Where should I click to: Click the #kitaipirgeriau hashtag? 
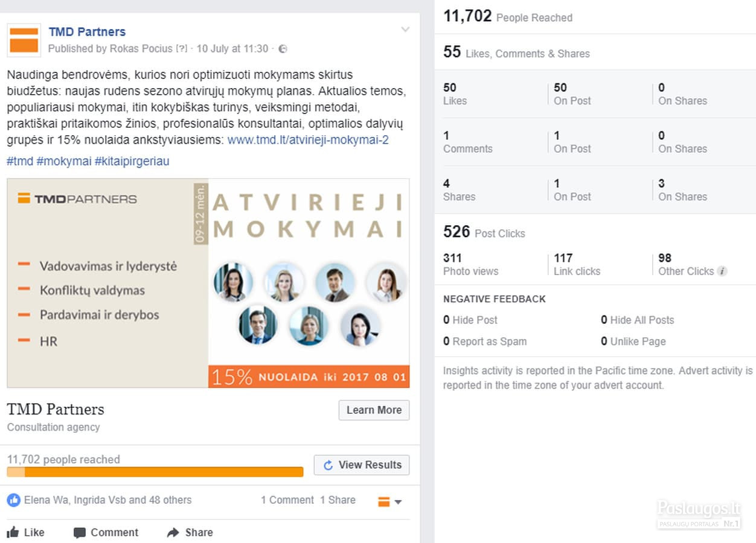click(x=132, y=161)
